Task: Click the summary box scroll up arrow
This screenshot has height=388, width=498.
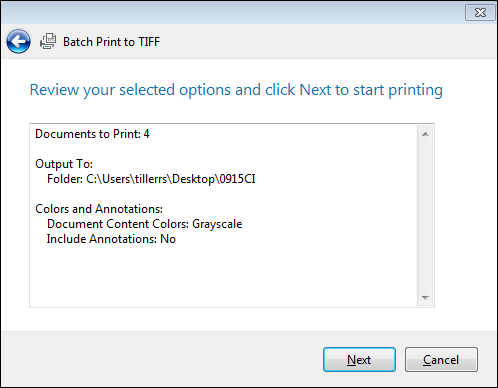Action: click(425, 134)
